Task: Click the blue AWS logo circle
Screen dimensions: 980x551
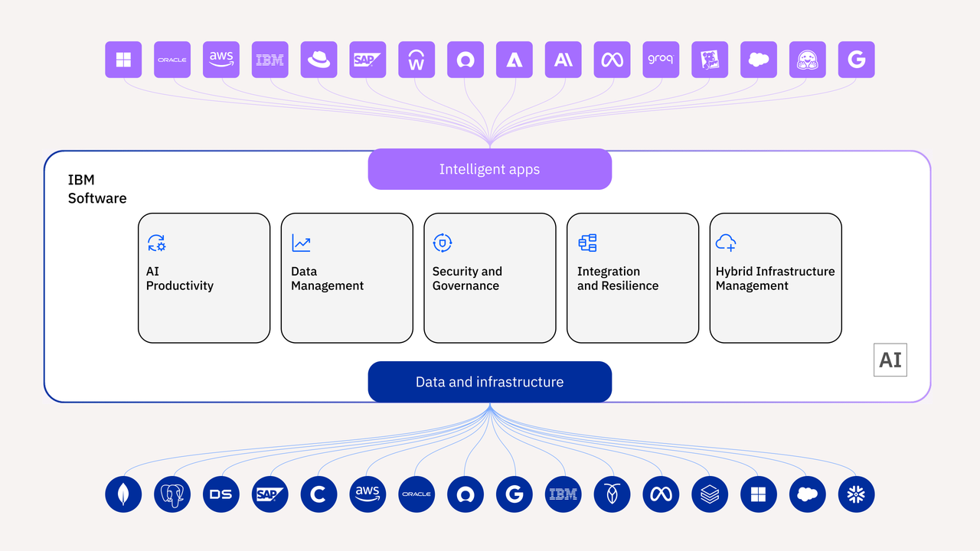Action: pos(367,494)
